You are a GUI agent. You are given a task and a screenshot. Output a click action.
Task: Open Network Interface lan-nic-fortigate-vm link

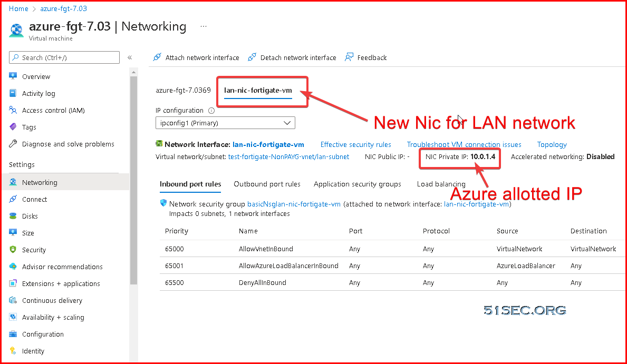(268, 145)
